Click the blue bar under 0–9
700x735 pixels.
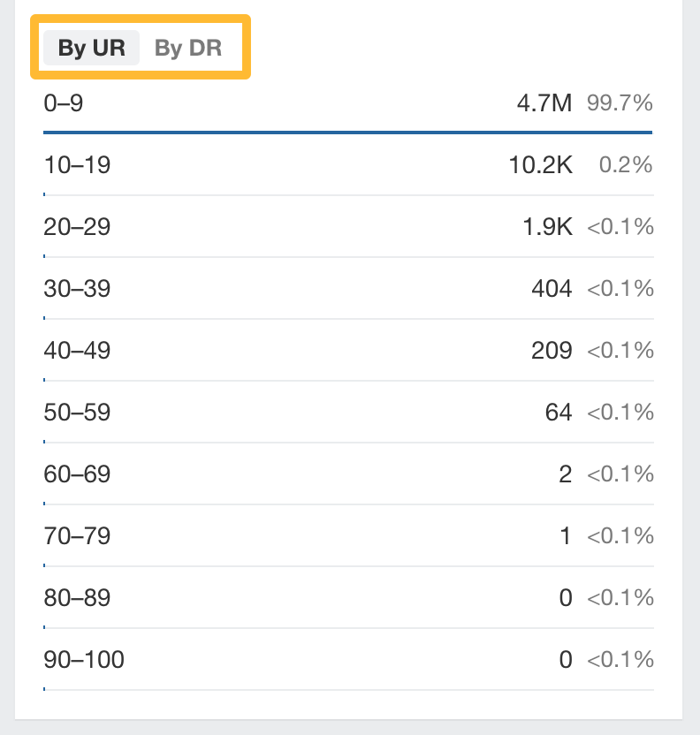348,133
